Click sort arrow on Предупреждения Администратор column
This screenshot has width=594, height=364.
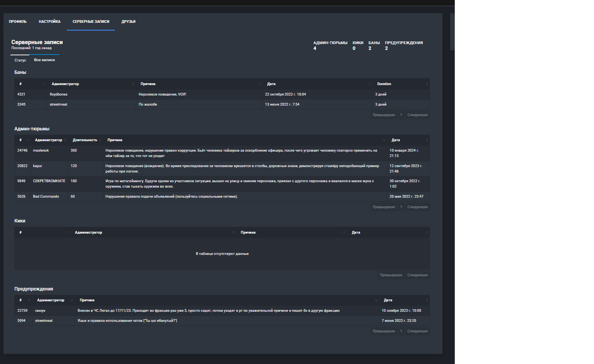click(x=72, y=300)
